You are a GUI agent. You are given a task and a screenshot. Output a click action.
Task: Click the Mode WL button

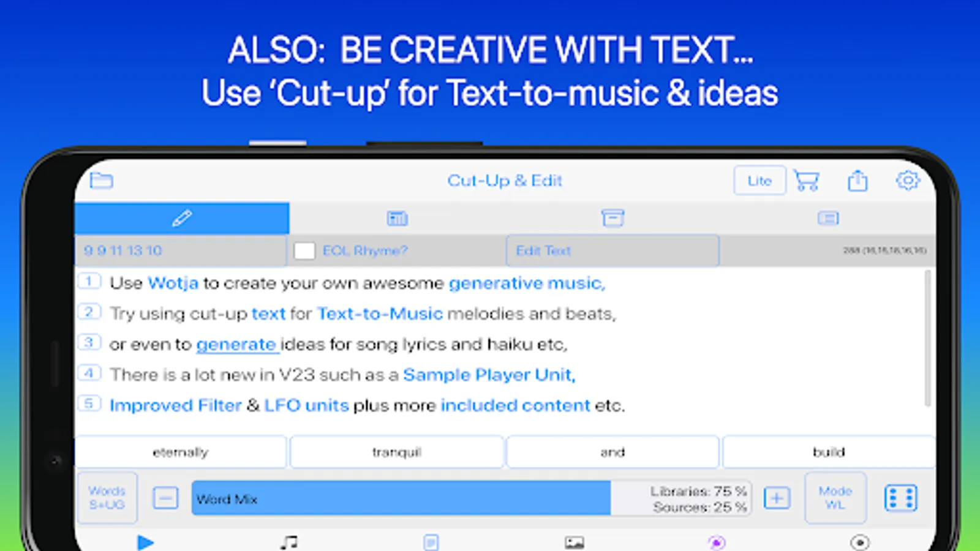835,498
